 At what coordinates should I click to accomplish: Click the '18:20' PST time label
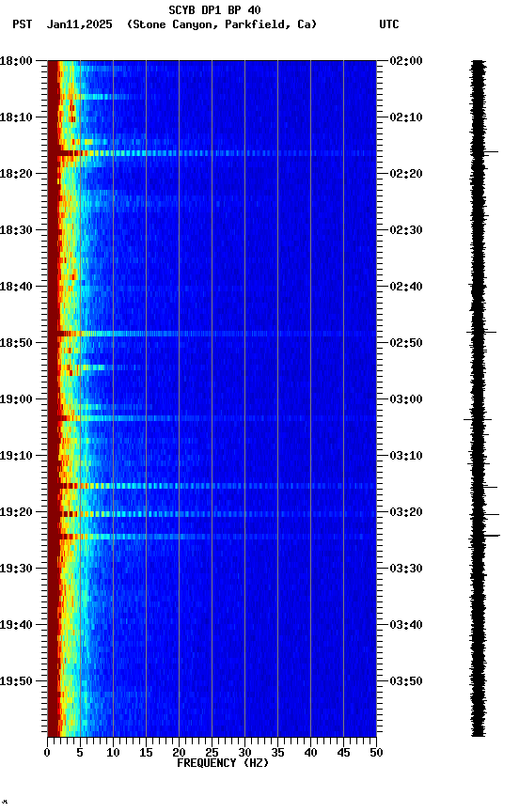(16, 174)
